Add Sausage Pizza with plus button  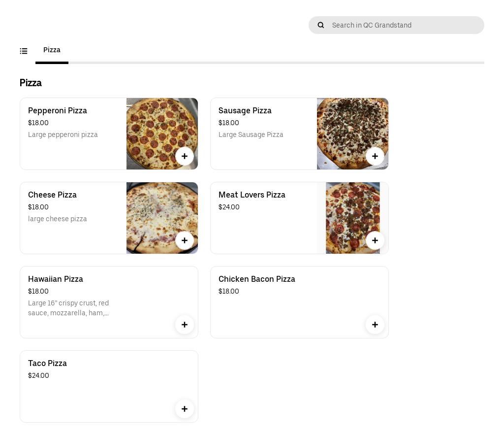(375, 156)
